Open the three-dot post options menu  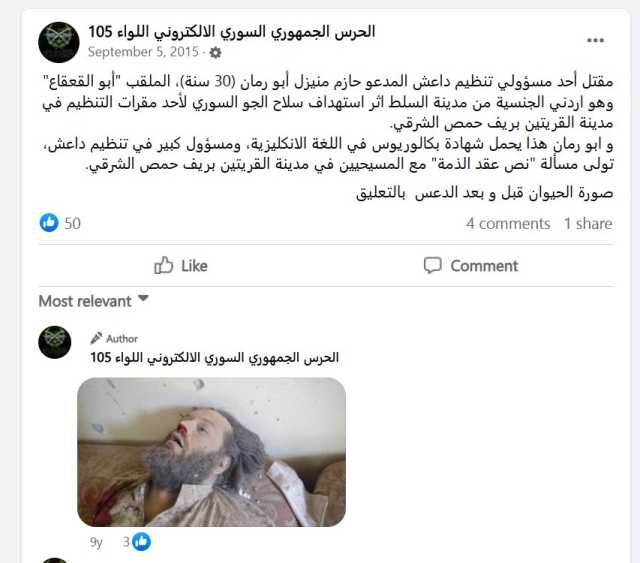tap(595, 40)
